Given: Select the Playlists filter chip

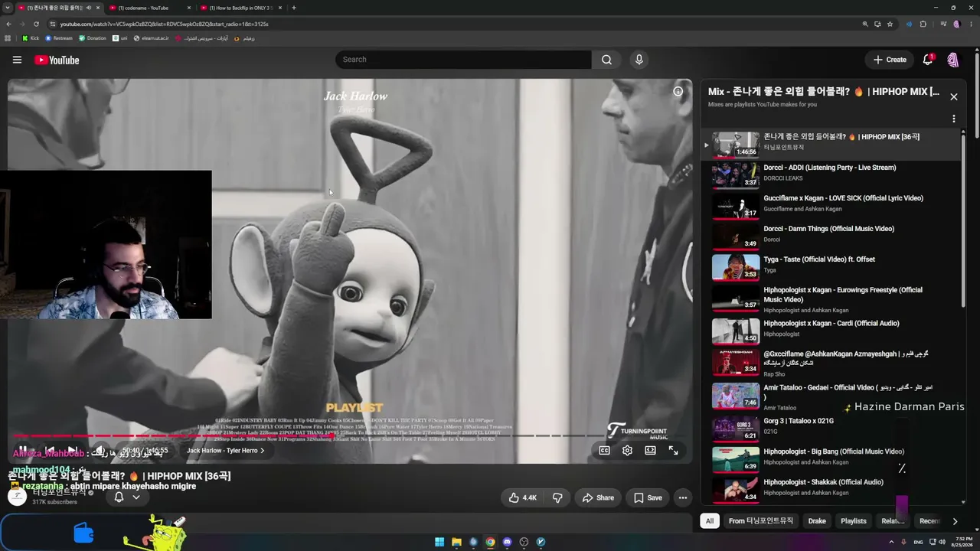Looking at the screenshot, I should 854,521.
